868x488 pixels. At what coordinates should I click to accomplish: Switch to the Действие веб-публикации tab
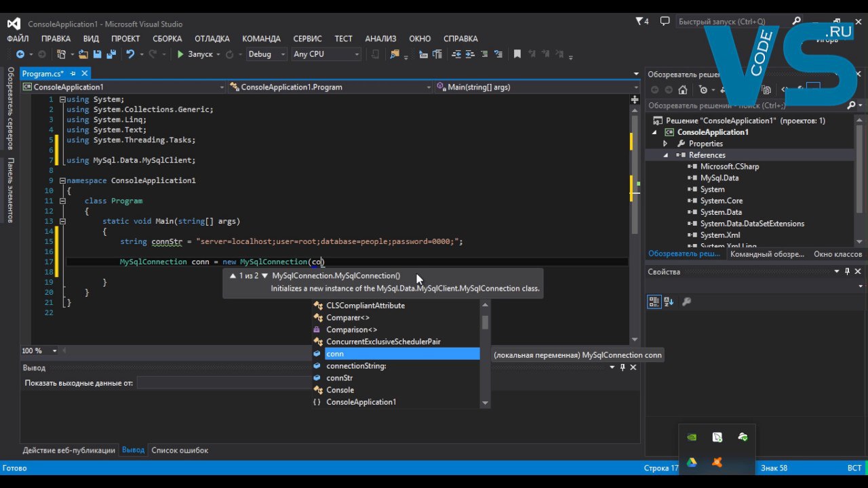tap(69, 450)
